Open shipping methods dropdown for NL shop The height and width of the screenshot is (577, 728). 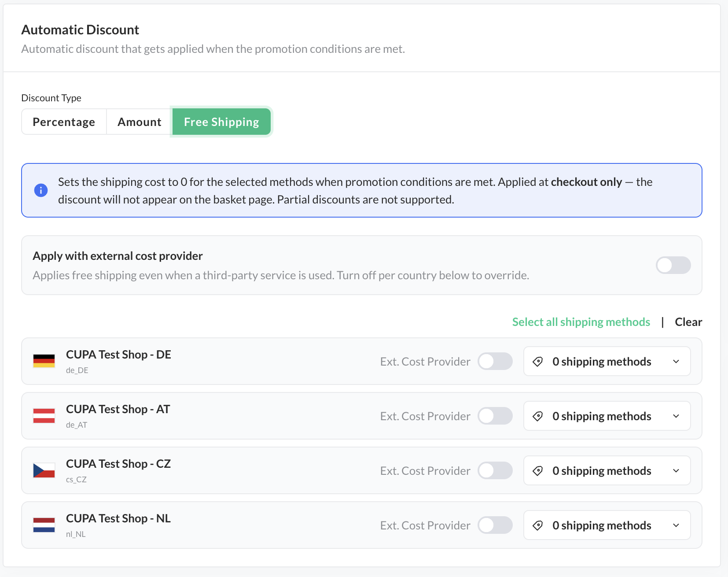tap(607, 525)
